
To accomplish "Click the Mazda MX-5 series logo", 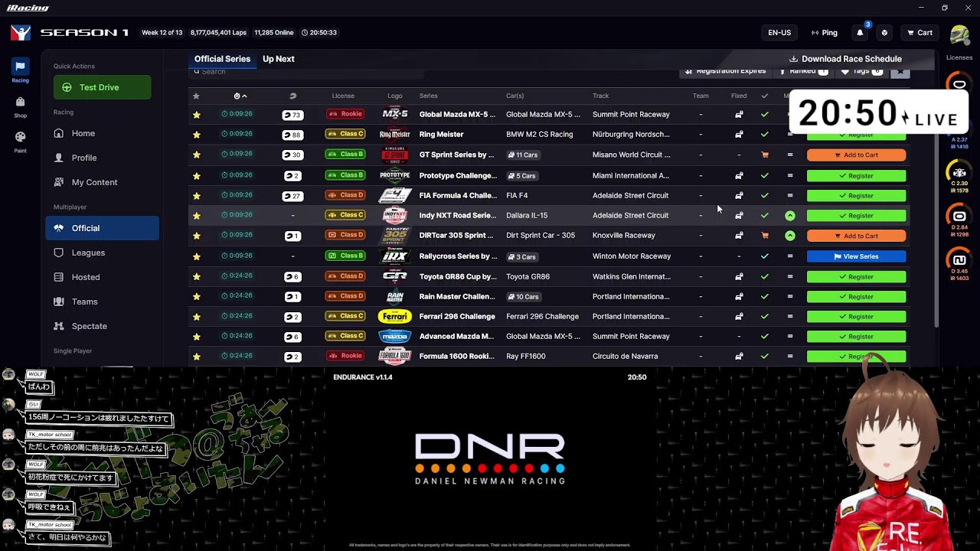I will click(395, 114).
